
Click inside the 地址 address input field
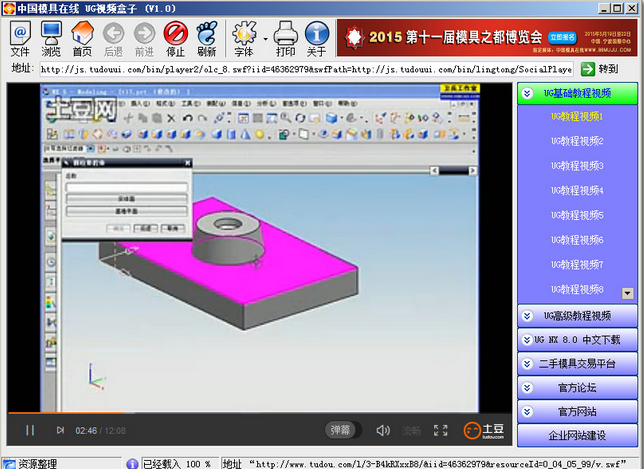(x=306, y=69)
